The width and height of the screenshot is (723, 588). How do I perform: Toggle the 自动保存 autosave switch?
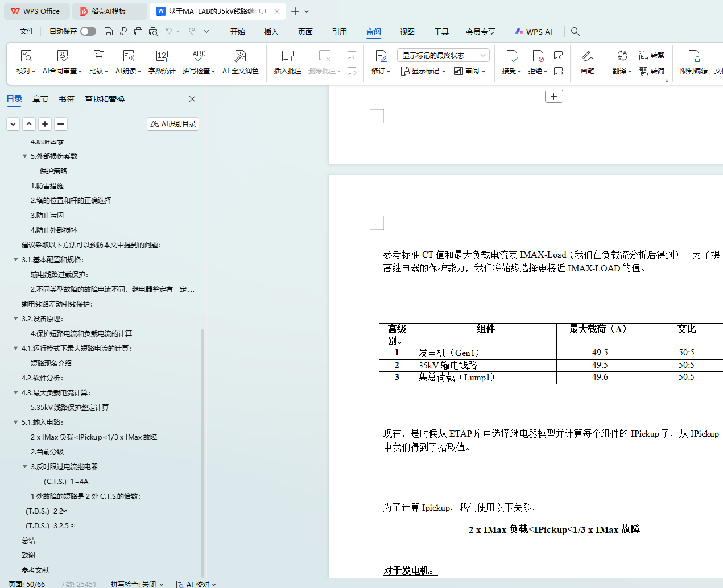[88, 31]
